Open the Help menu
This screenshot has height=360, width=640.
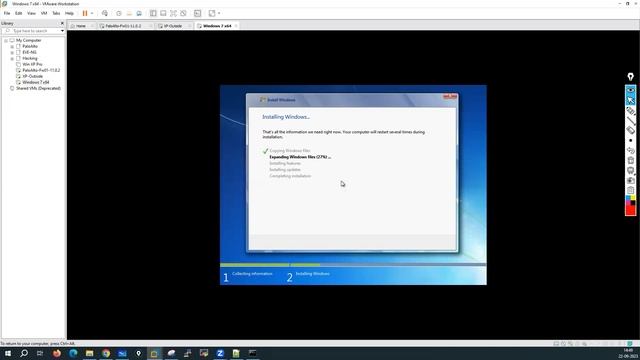click(x=69, y=13)
